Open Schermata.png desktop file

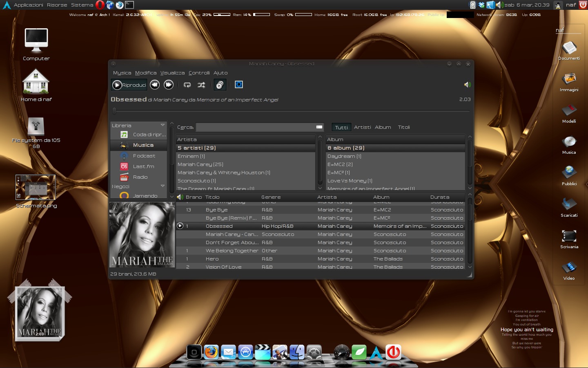coord(36,191)
